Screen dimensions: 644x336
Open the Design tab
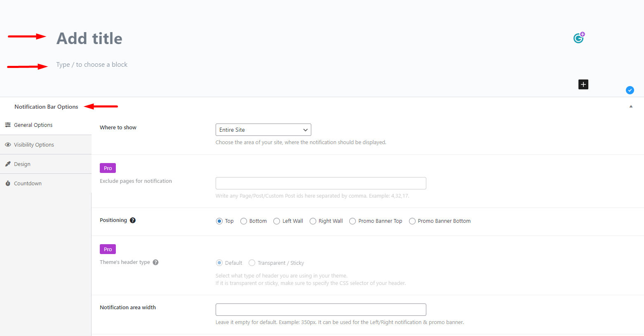click(22, 164)
